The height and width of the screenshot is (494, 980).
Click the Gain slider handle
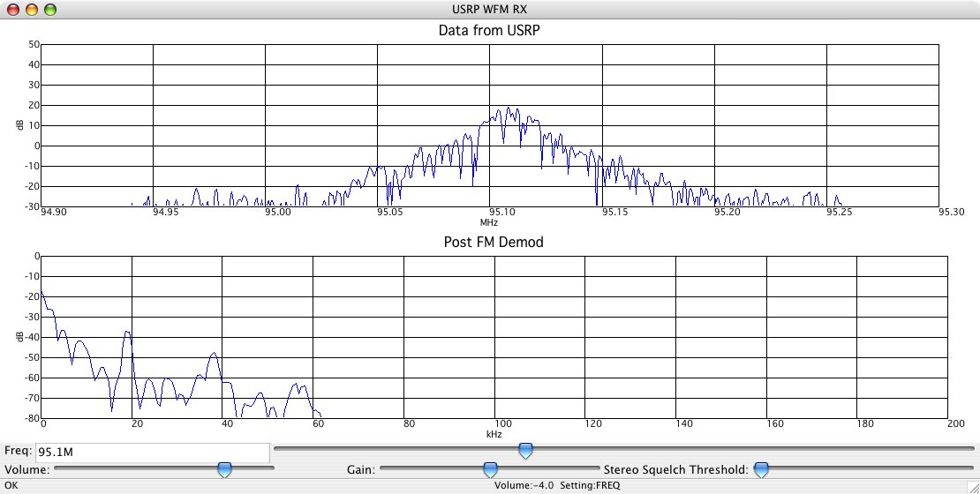491,469
